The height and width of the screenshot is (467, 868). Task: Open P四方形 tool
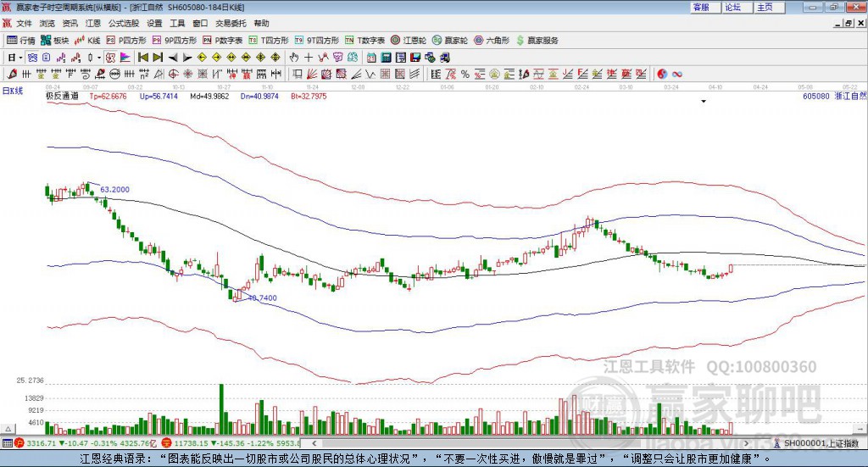pyautogui.click(x=126, y=41)
